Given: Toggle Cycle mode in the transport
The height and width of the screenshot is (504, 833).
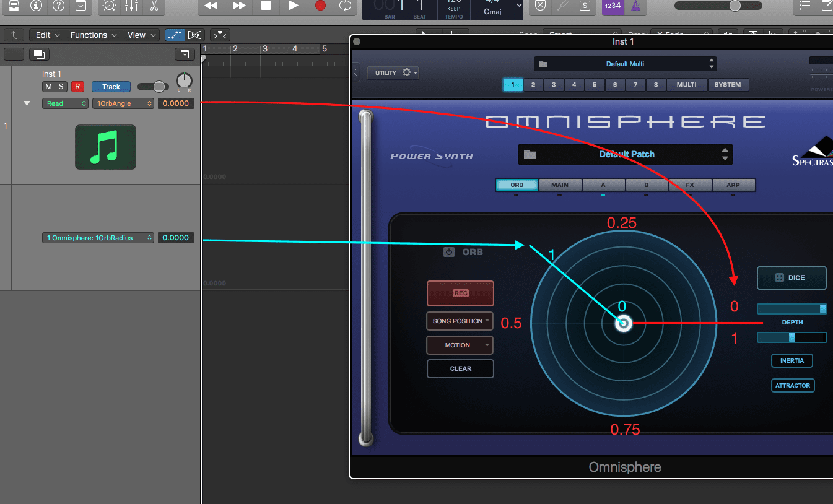Looking at the screenshot, I should point(345,6).
